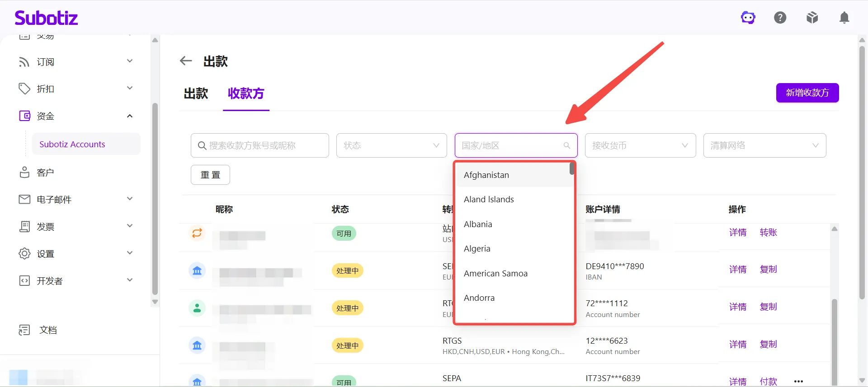Click the bank icon in DE9410***7890 row
Screen dimensions: 868x387
coord(197,271)
